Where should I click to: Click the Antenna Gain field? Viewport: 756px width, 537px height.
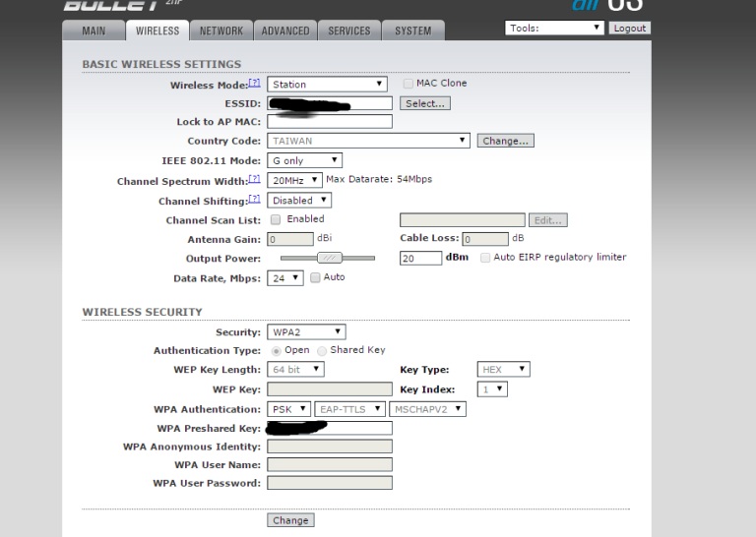[290, 239]
